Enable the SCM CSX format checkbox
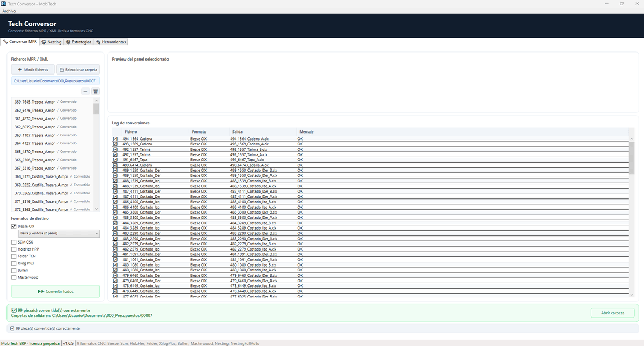The height and width of the screenshot is (346, 644). 14,242
